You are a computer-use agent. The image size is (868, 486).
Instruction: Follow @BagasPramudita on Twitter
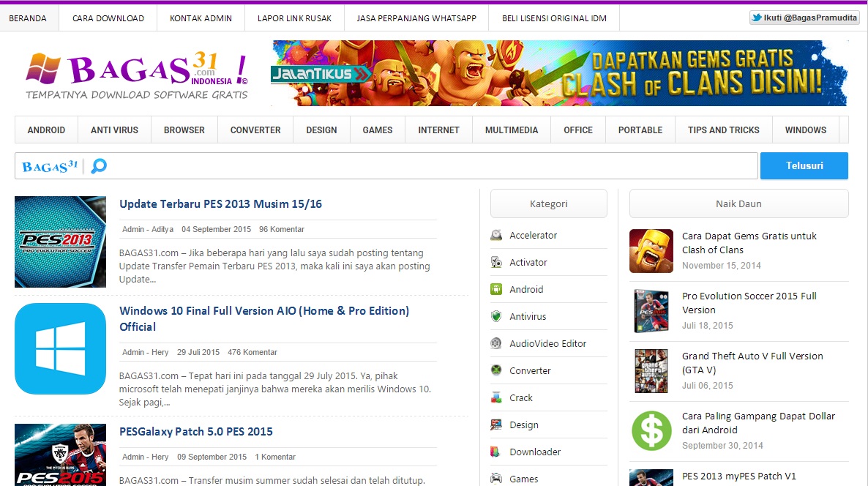[804, 18]
